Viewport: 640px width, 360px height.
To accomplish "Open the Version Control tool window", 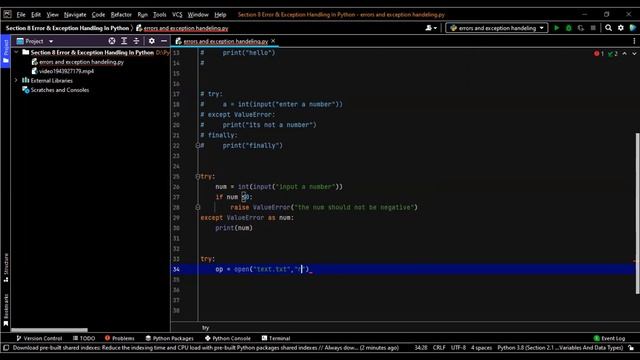I will (x=39, y=338).
